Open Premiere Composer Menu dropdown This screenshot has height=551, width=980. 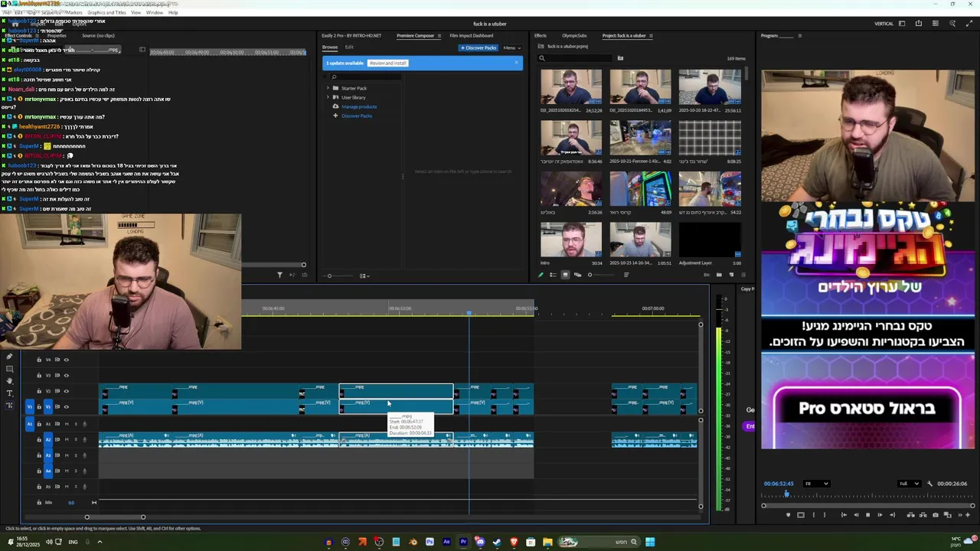pyautogui.click(x=511, y=47)
